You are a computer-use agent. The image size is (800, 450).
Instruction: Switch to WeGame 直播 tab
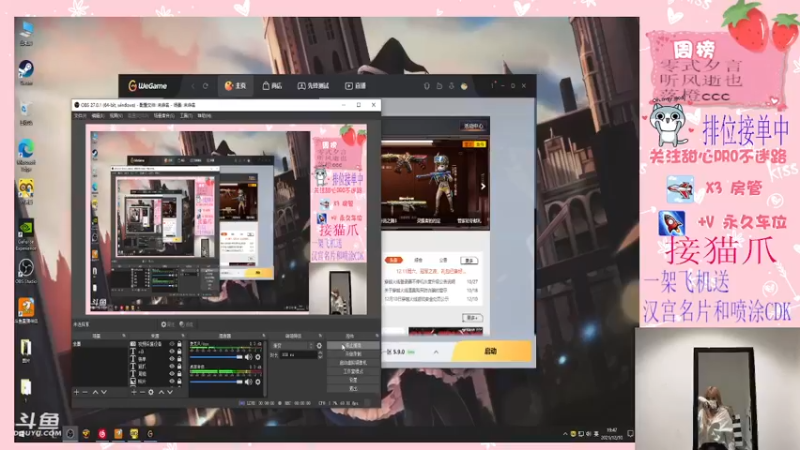tap(356, 86)
